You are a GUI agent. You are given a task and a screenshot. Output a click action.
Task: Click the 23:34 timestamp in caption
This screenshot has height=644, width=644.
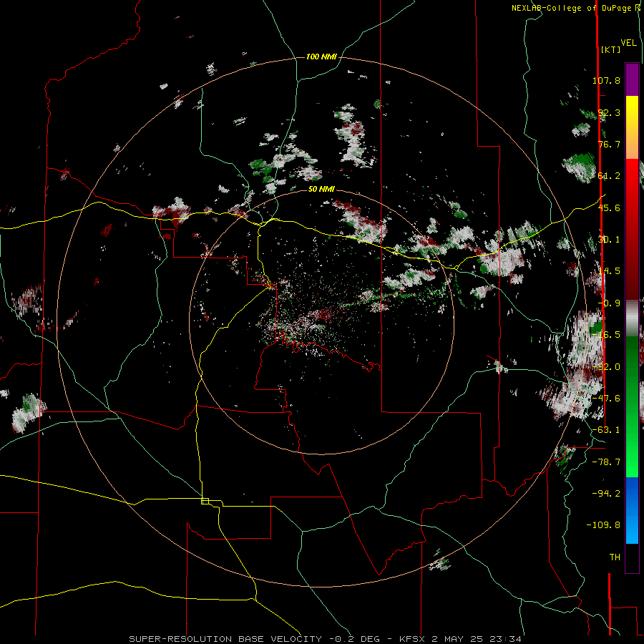[x=507, y=639]
